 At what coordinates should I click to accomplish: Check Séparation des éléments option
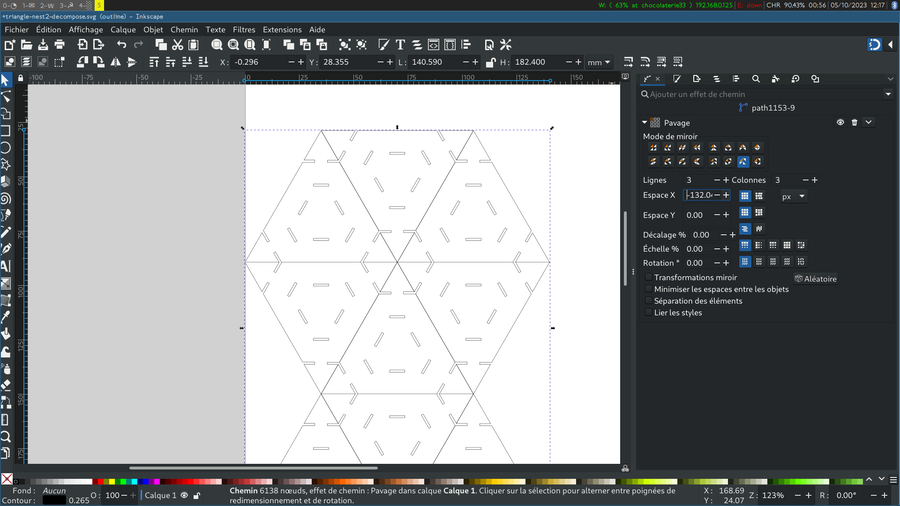coord(649,301)
